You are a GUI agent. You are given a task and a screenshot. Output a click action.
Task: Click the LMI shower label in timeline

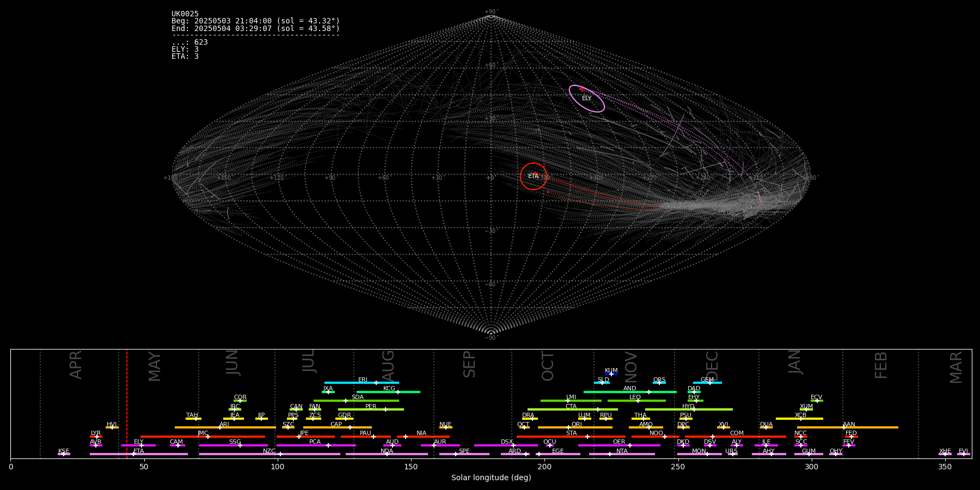click(571, 397)
